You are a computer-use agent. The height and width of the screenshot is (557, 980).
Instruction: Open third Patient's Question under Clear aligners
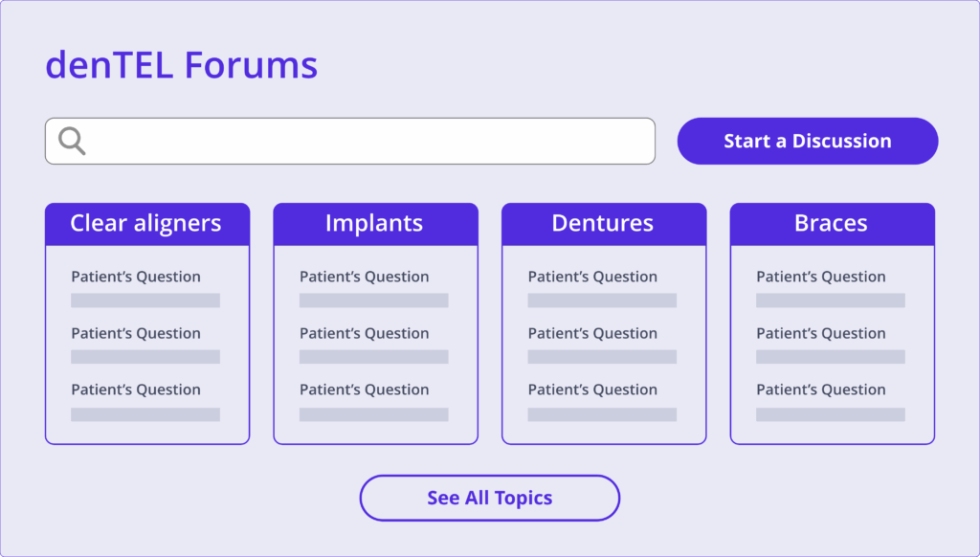click(x=136, y=390)
